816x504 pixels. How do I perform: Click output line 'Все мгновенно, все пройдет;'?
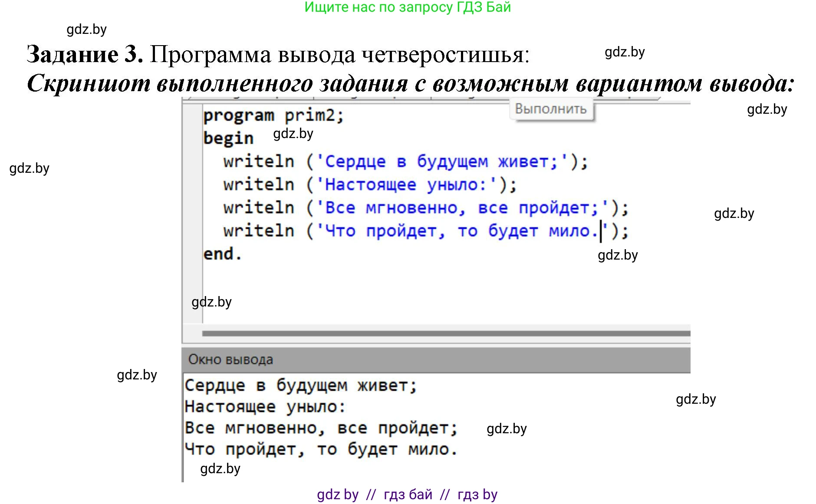pyautogui.click(x=321, y=428)
